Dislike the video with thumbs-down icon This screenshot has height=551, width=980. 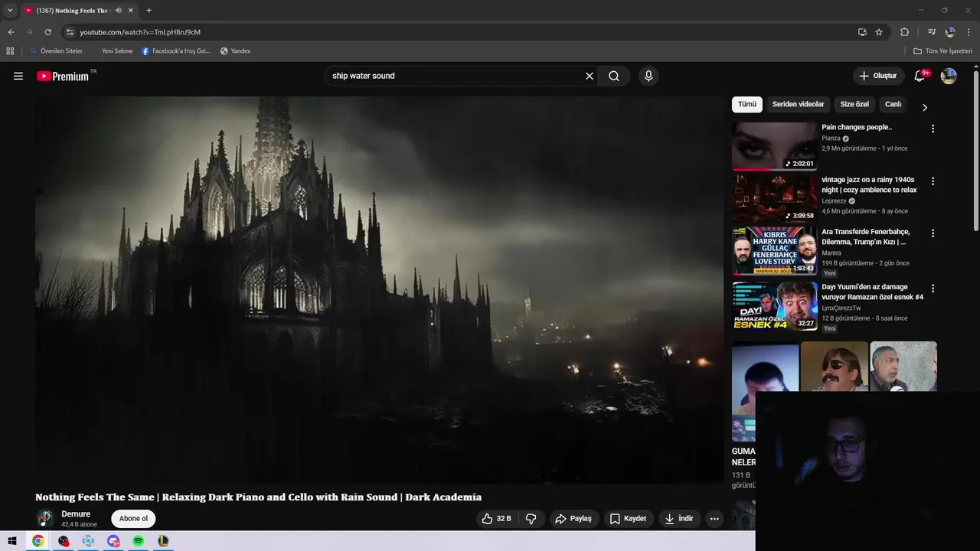tap(531, 518)
